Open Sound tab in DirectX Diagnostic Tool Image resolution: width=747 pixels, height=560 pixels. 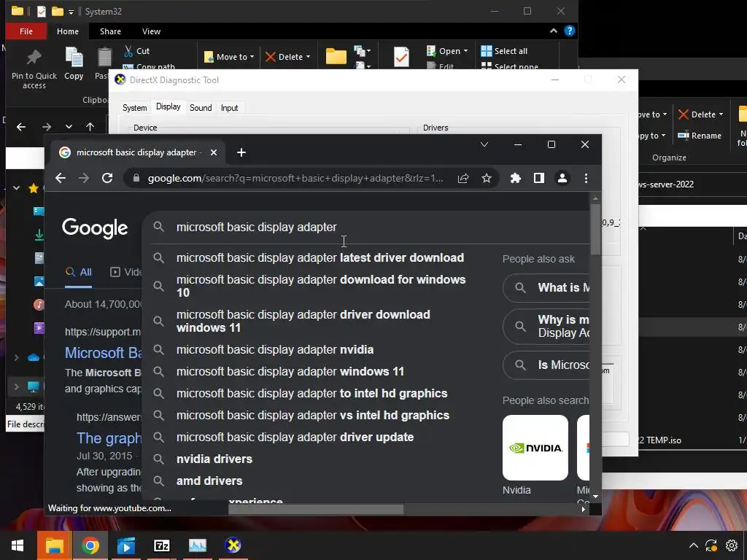(201, 108)
